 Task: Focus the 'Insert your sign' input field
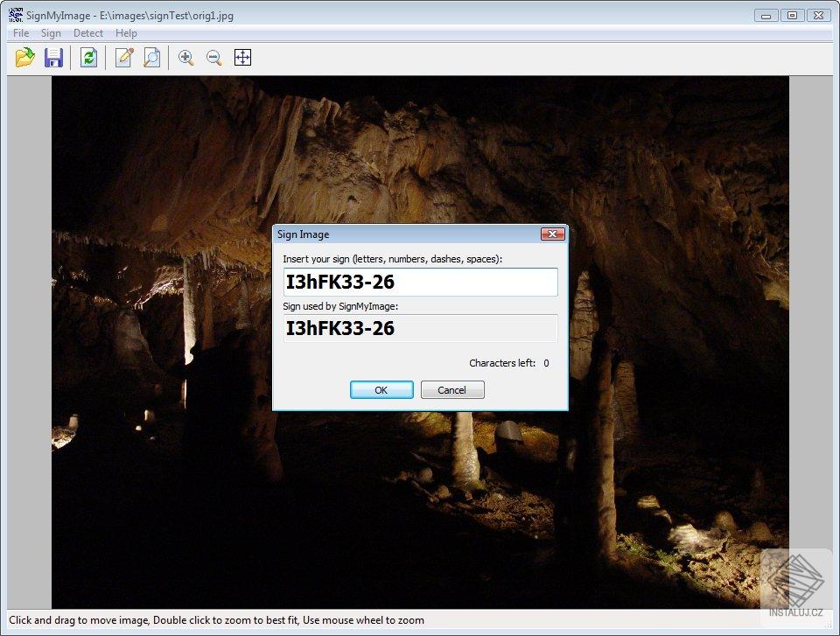421,282
